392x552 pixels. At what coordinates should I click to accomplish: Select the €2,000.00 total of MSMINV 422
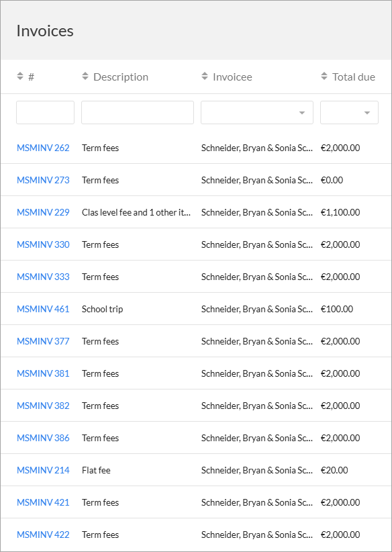[340, 535]
